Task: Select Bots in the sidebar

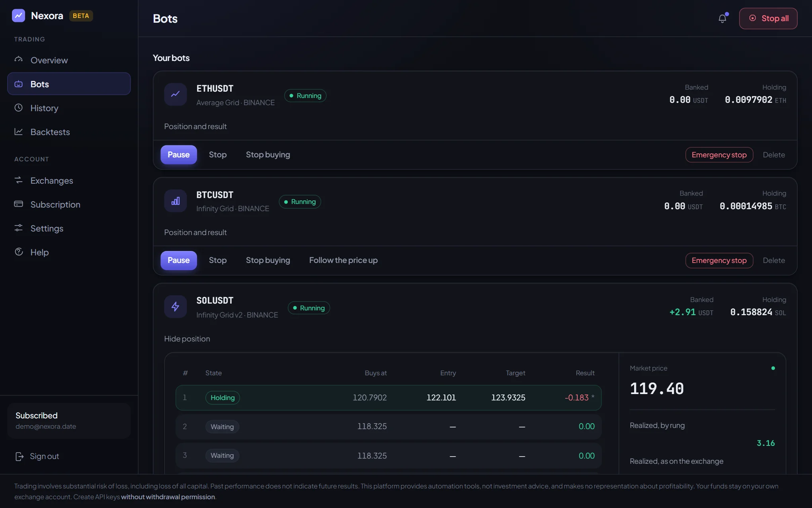Action: [69, 84]
